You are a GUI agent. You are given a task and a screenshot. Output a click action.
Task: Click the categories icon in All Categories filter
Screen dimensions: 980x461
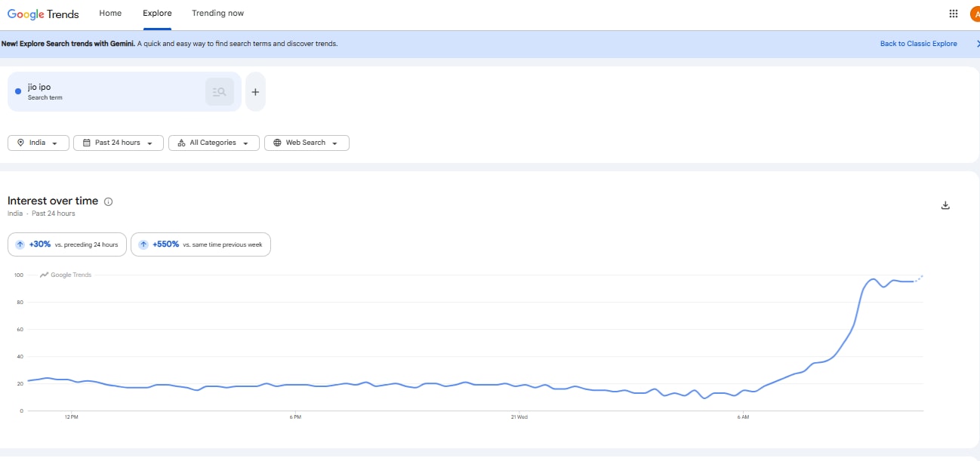coord(181,143)
